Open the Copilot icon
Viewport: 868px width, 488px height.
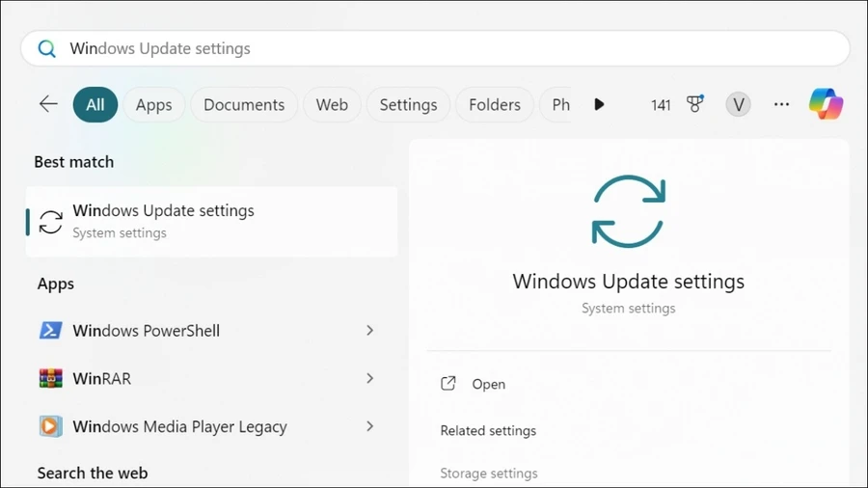826,104
